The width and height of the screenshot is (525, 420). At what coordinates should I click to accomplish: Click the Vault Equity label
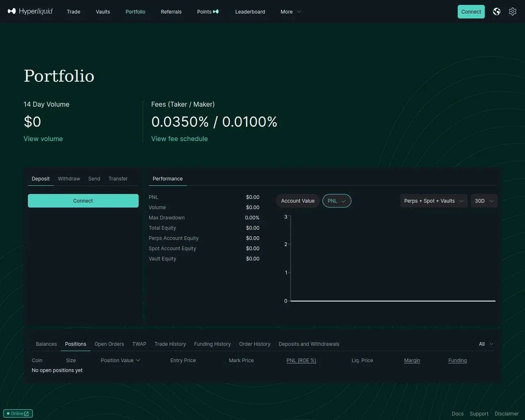[163, 259]
